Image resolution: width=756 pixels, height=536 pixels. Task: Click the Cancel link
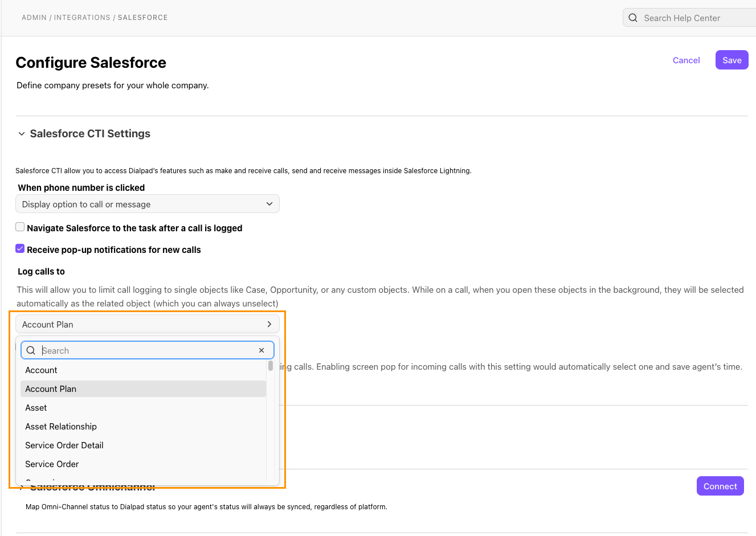click(x=686, y=60)
